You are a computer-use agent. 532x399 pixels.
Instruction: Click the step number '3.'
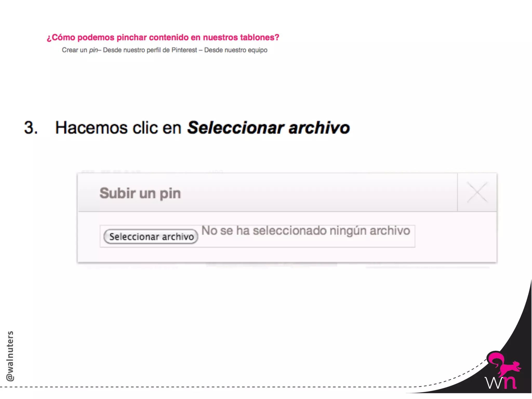pyautogui.click(x=31, y=128)
